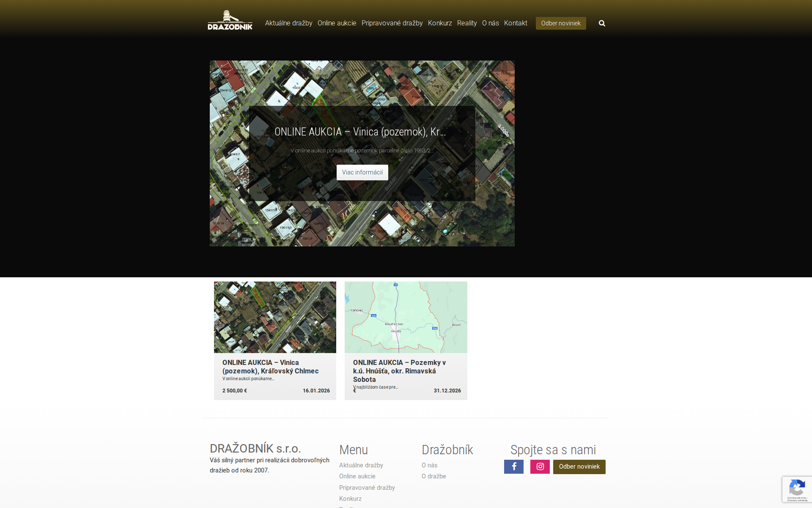812x508 pixels.
Task: Open the search magnifier icon
Action: pyautogui.click(x=602, y=23)
